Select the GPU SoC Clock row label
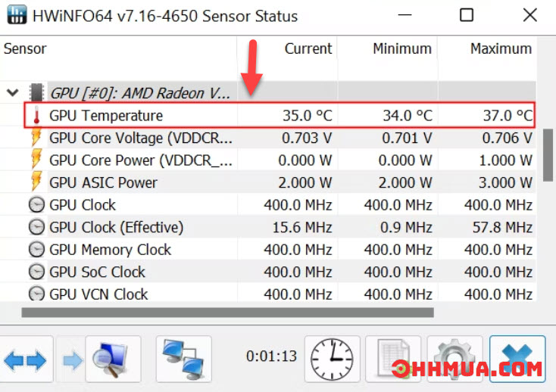Viewport: 556px width, 392px height. 97,272
